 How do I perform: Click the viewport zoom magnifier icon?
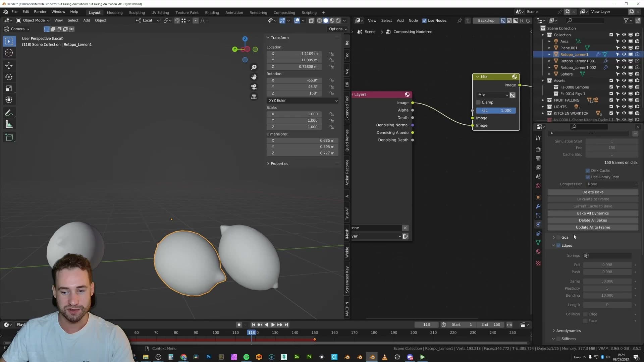point(254,67)
